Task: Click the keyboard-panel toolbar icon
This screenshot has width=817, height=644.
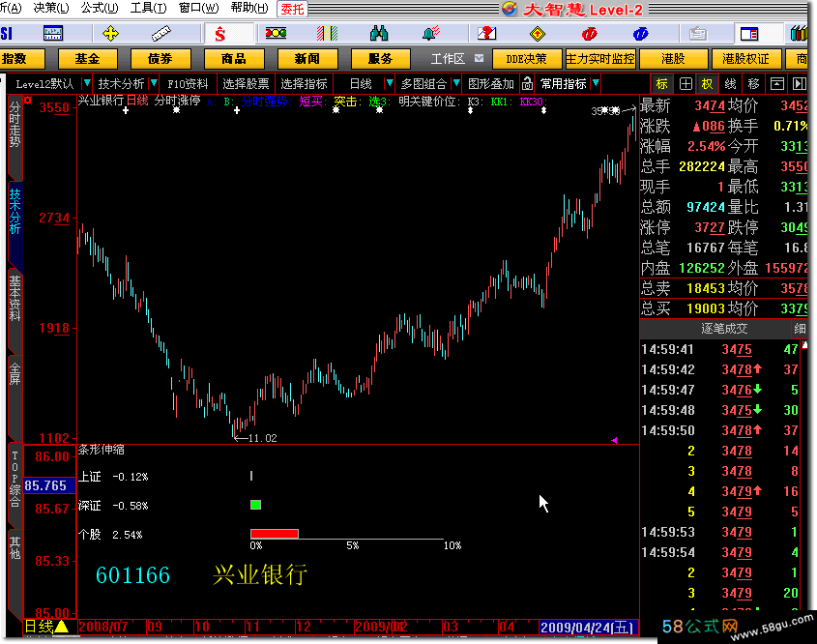Action: 52,34
